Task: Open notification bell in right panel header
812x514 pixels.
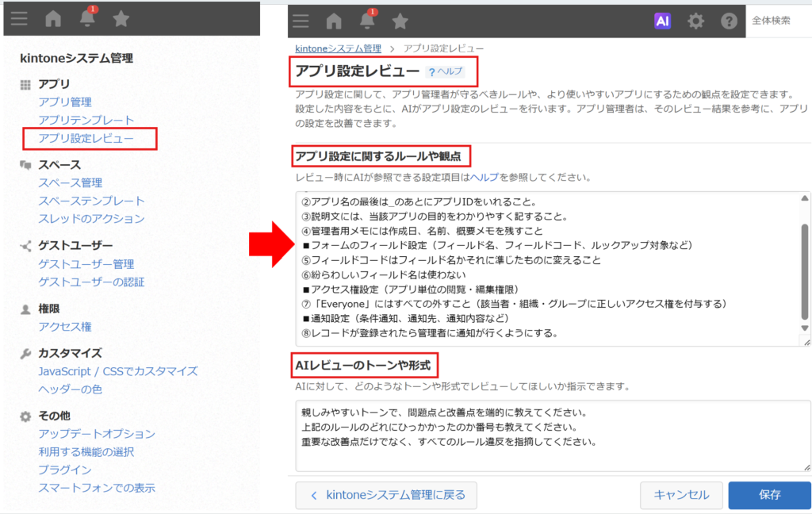Action: [x=367, y=20]
